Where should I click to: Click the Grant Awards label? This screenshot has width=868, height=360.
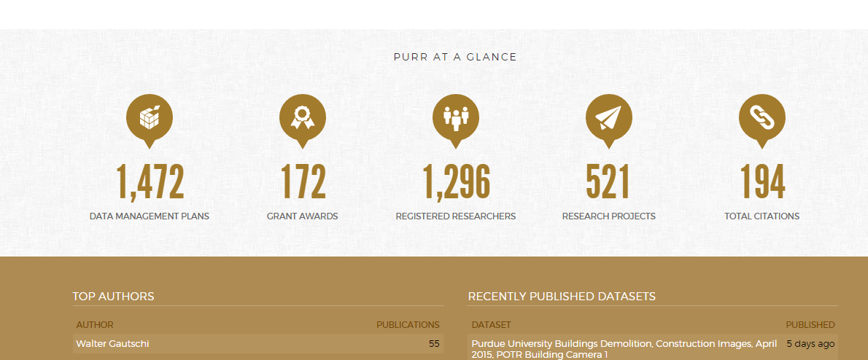[302, 216]
